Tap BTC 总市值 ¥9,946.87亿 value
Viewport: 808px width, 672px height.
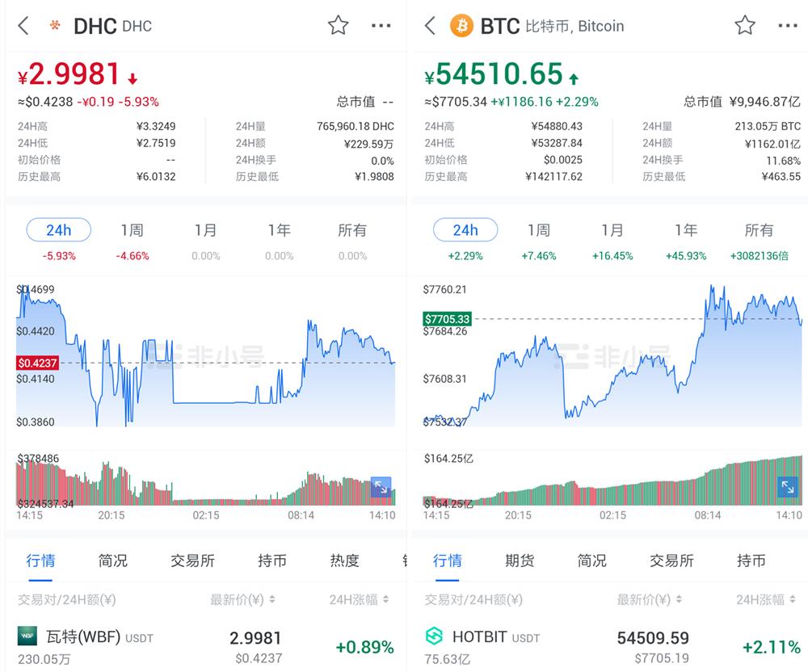tap(764, 102)
